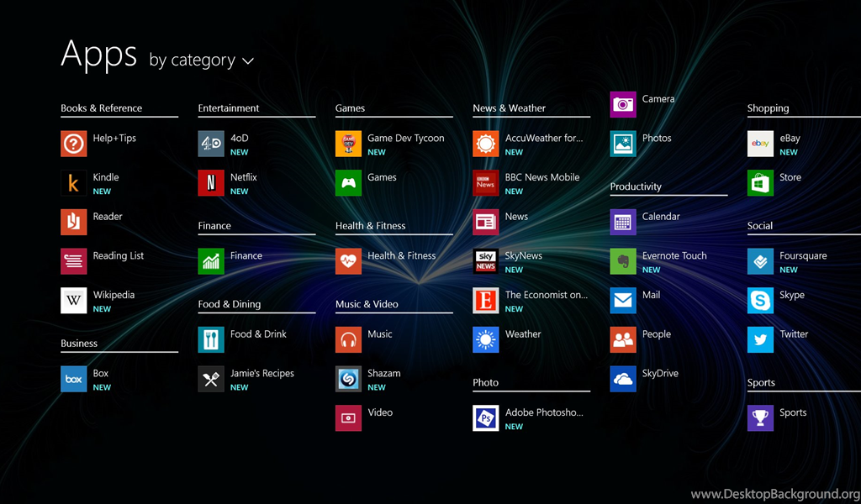Click the Apps page title
This screenshot has width=861, height=504.
pyautogui.click(x=99, y=55)
